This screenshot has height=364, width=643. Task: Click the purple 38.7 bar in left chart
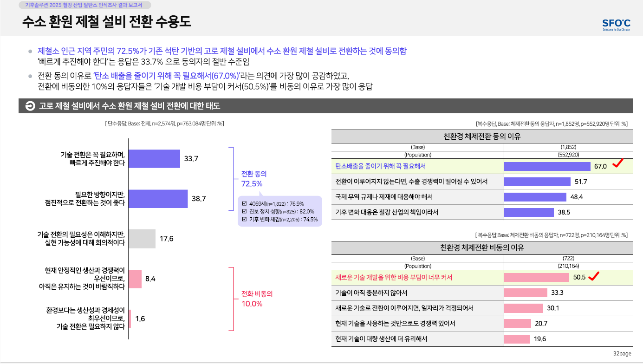158,199
